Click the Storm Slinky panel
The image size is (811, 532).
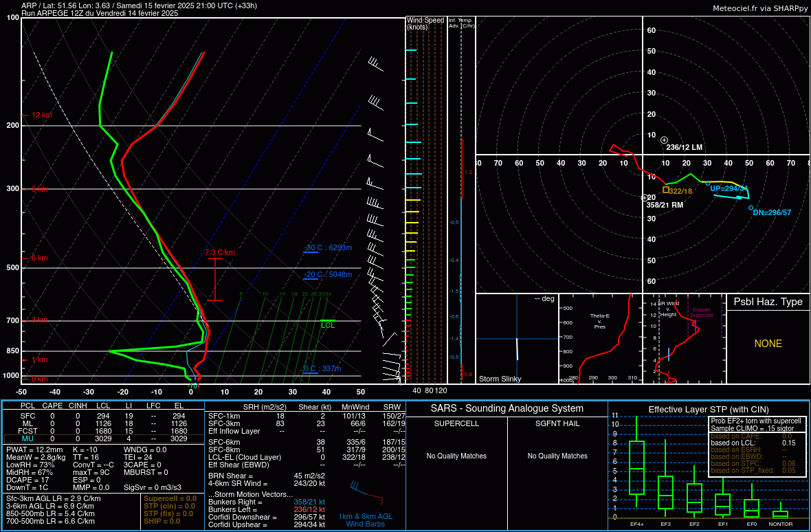tap(517, 338)
